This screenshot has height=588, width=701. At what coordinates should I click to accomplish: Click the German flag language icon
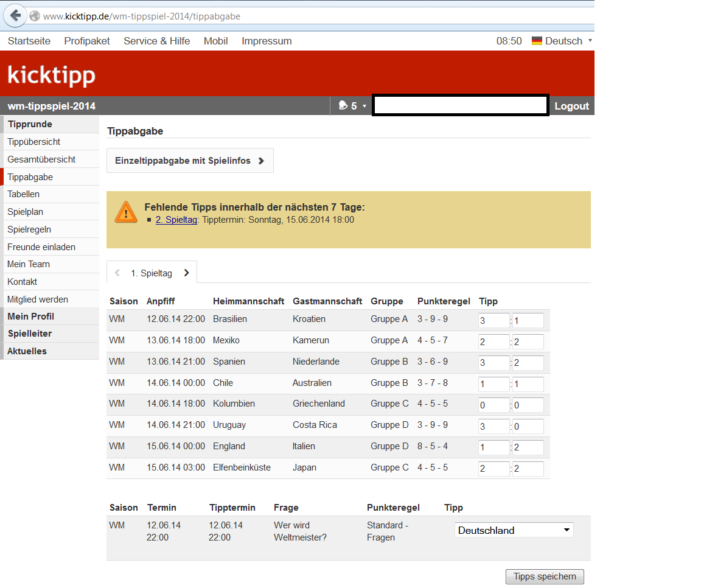tap(537, 41)
